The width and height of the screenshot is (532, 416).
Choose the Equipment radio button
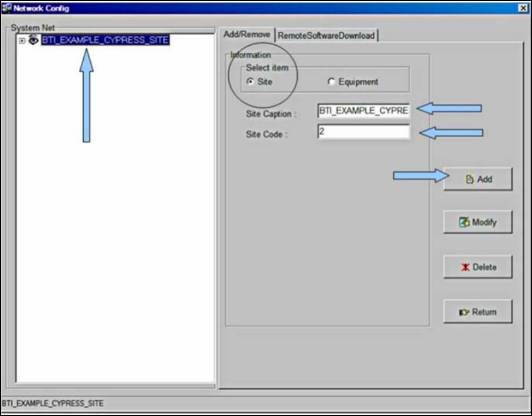pos(331,82)
